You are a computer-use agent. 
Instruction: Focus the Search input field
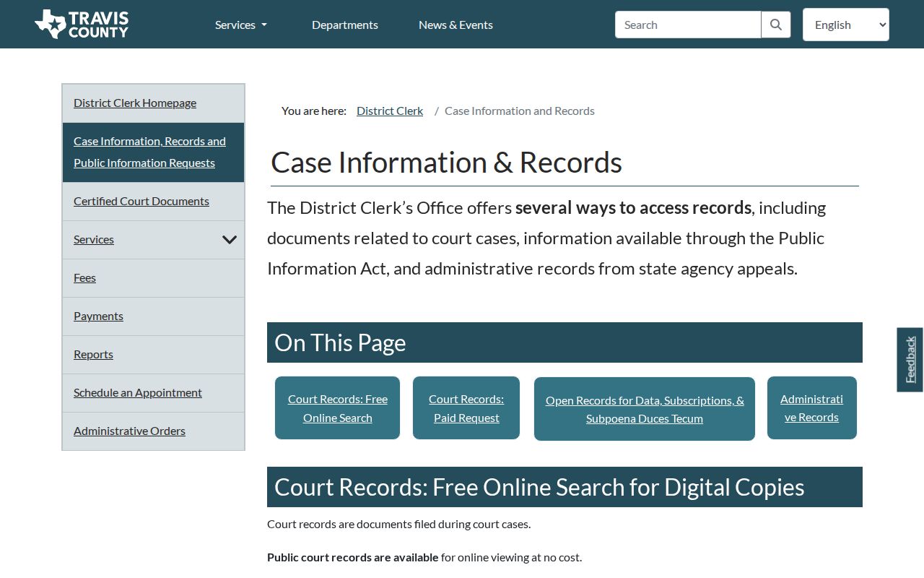click(x=688, y=25)
